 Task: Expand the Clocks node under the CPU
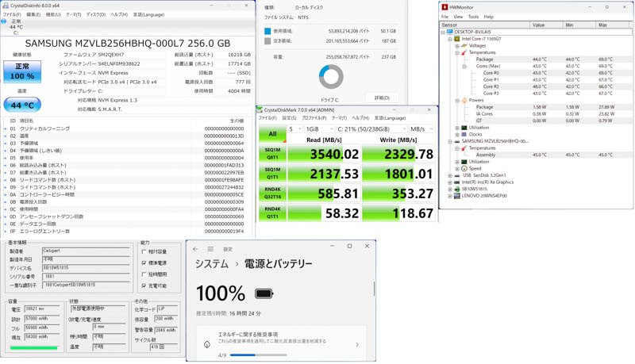point(457,134)
